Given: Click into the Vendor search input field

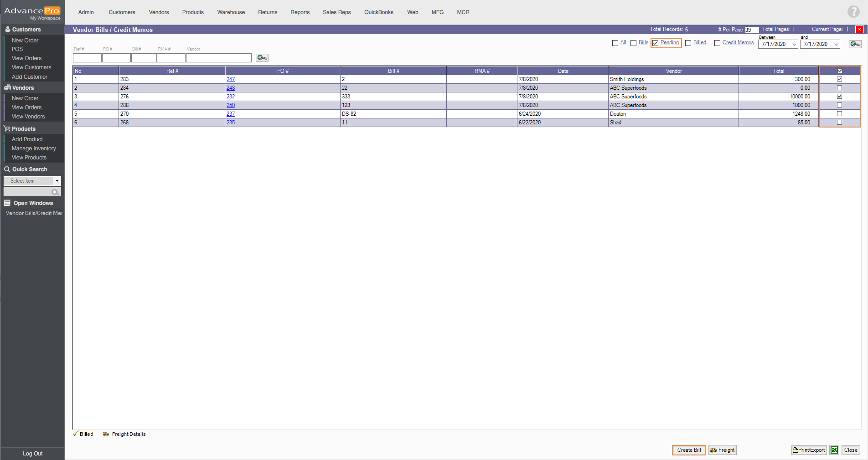Looking at the screenshot, I should (218, 58).
